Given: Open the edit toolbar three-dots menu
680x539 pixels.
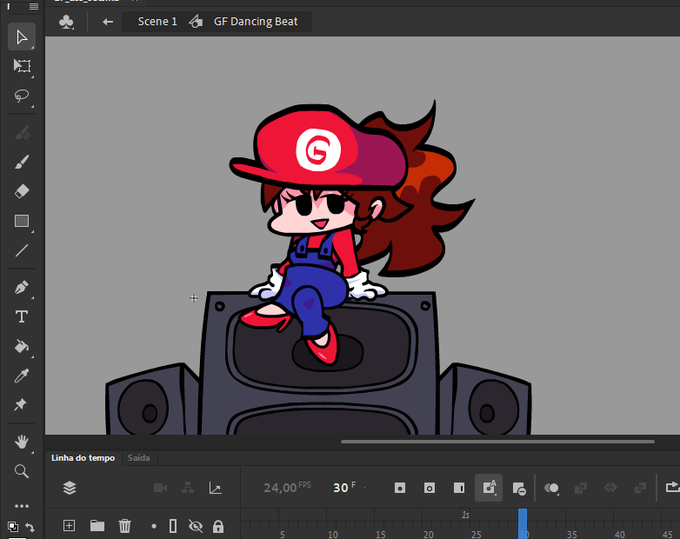Looking at the screenshot, I should click(x=21, y=506).
